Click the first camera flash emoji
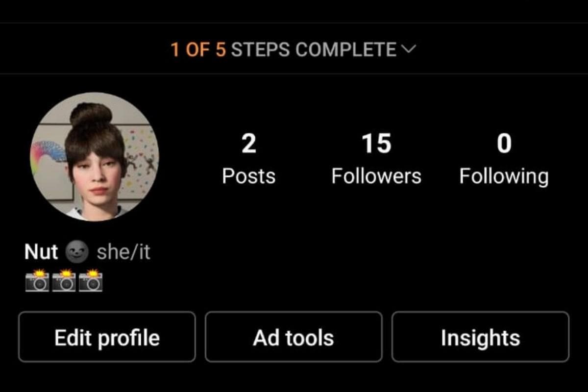 point(37,280)
